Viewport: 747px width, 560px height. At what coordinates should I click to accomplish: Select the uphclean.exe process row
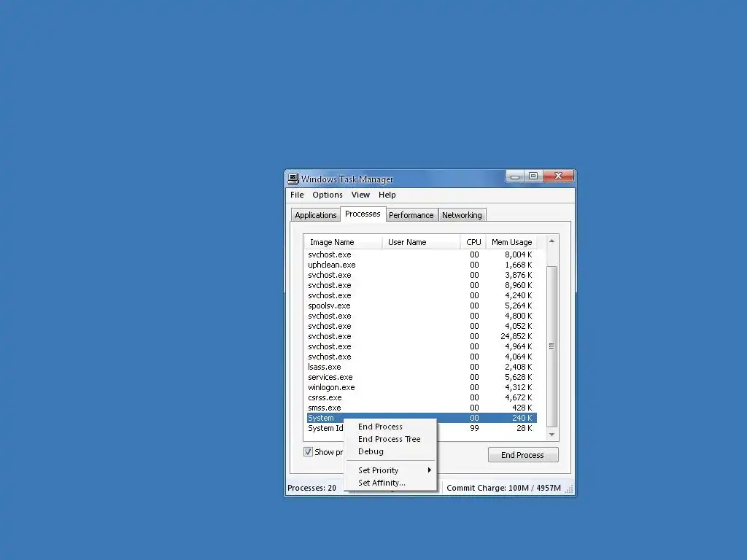point(421,265)
